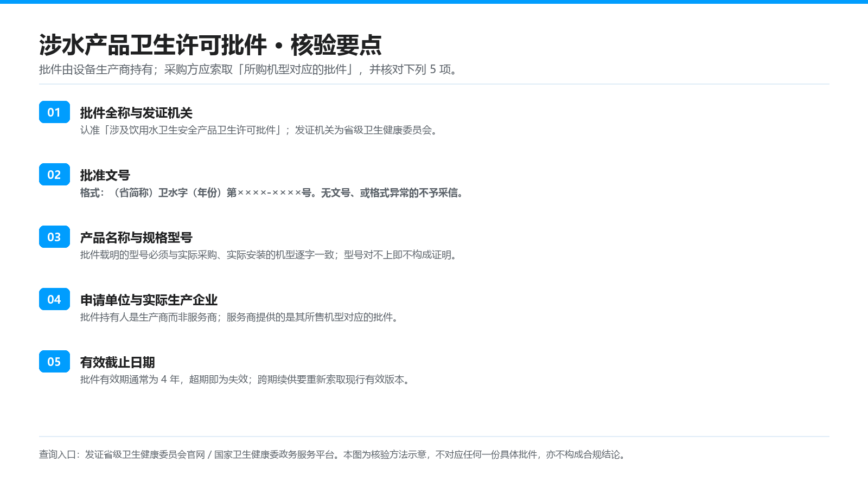The width and height of the screenshot is (868, 488).
Task: Click the blue 03 number badge
Action: point(54,237)
